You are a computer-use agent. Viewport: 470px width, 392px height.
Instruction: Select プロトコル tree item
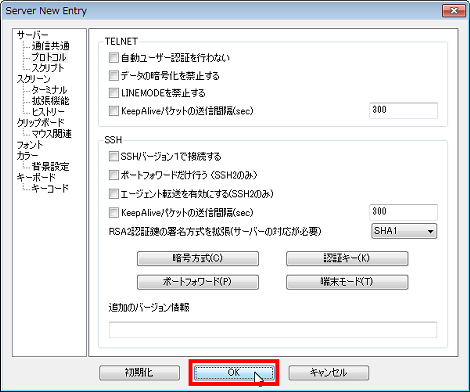[x=49, y=57]
